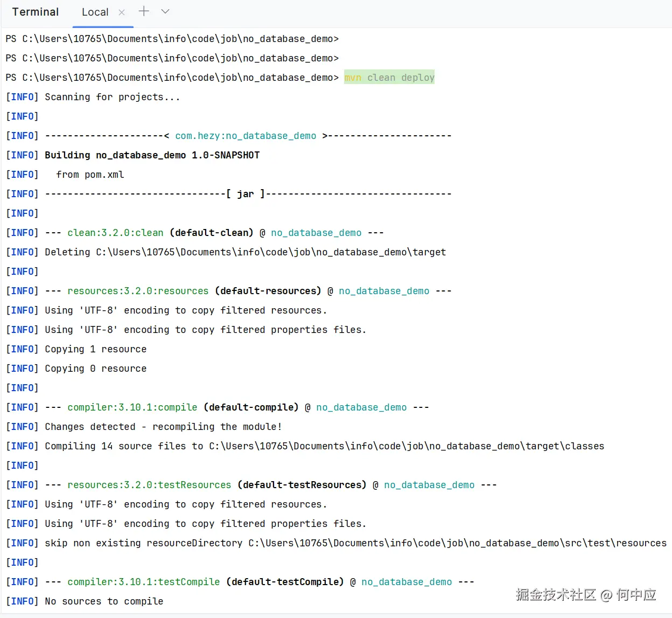Click 'resources:3.2.0:resources' plugin text
This screenshot has width=672, height=618.
pos(138,291)
